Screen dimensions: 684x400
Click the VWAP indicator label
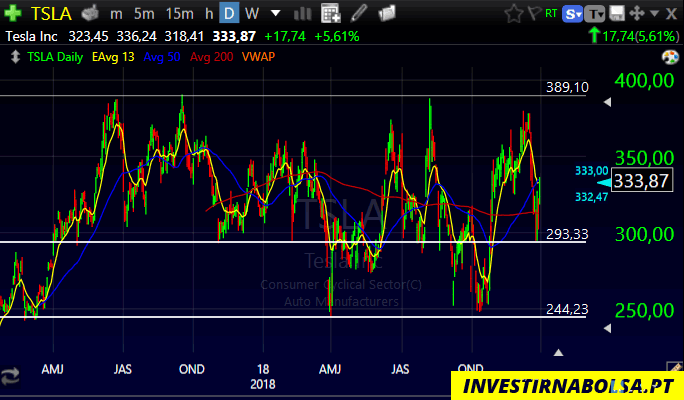pos(258,57)
